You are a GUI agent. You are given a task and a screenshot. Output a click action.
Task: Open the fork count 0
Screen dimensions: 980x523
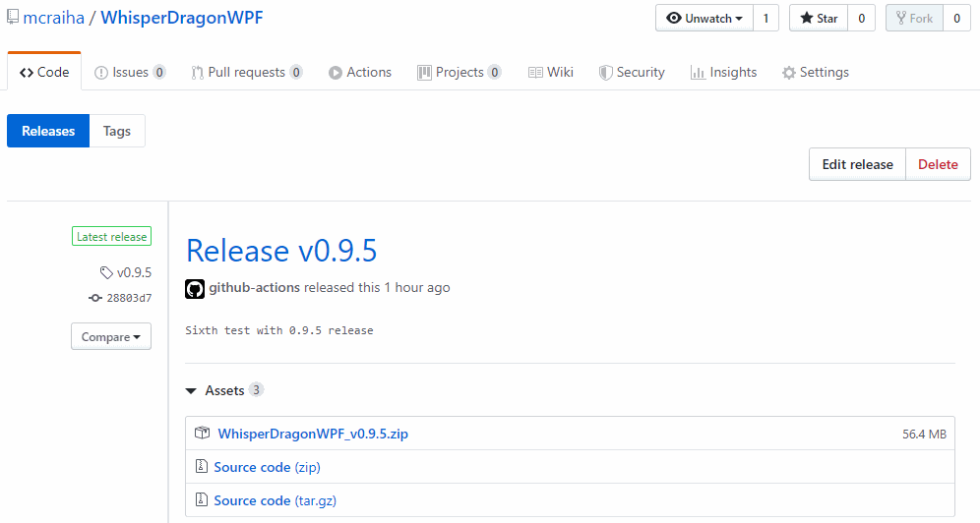tap(956, 18)
